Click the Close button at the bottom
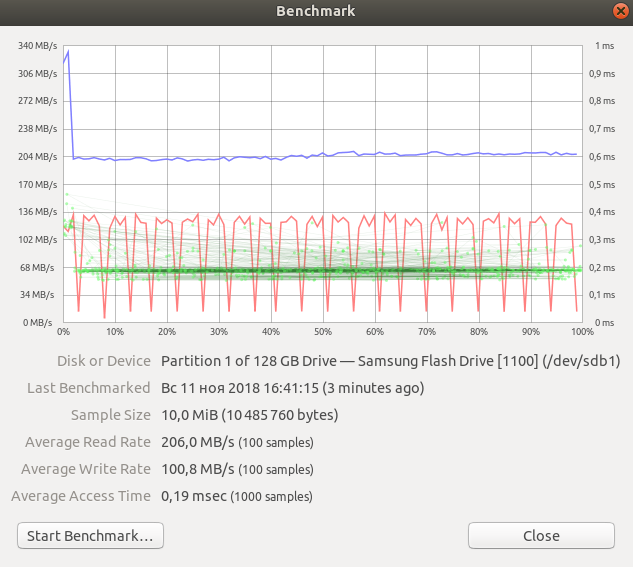 point(541,536)
